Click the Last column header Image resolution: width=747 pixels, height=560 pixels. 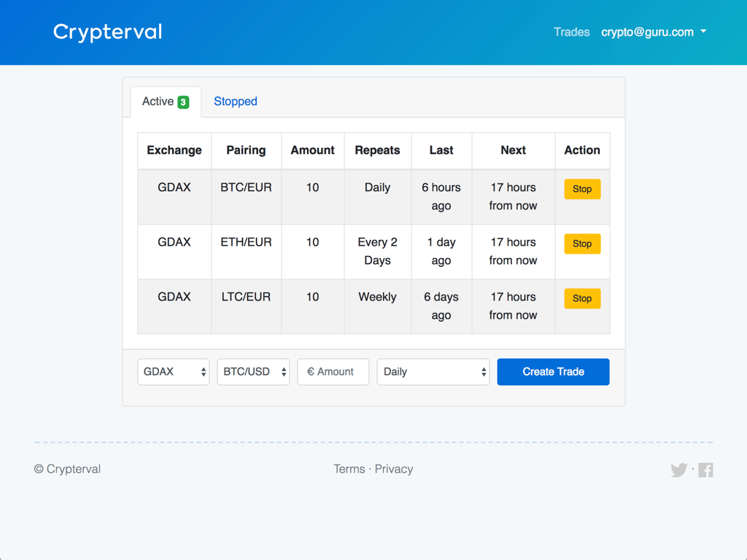pos(441,150)
